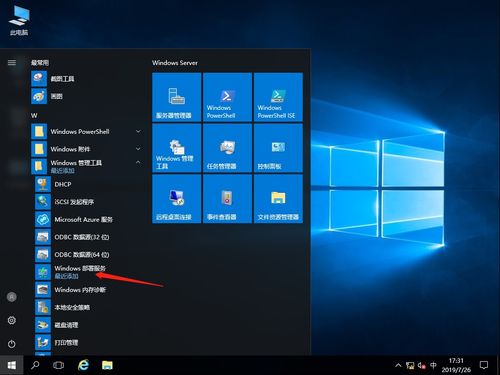This screenshot has width=500, height=375.
Task: Launch the Remote Desktop Connection tile
Action: (177, 199)
